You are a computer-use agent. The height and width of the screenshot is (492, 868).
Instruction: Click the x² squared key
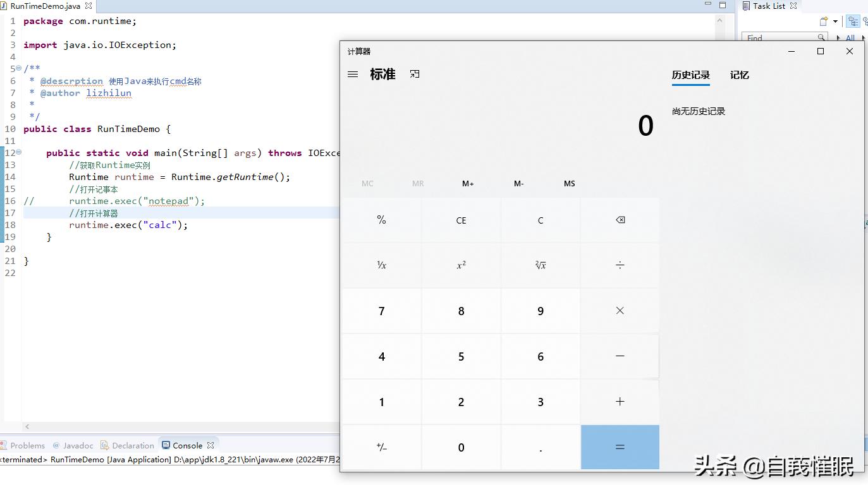click(x=461, y=265)
